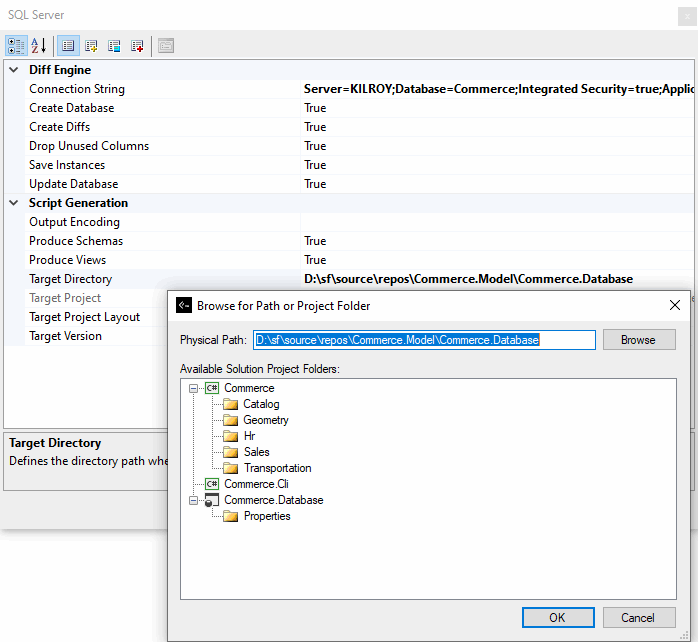
Task: Select the Create Diffs property
Action: [60, 127]
